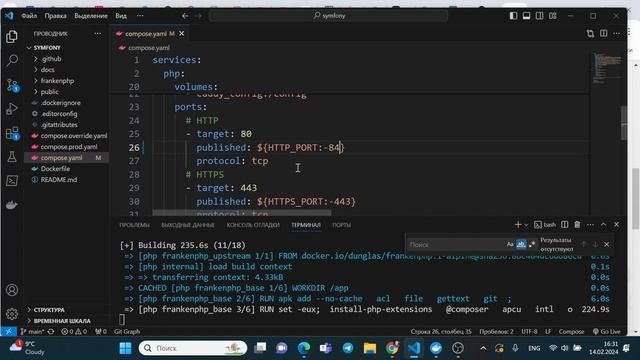Expand the docs folder
The height and width of the screenshot is (360, 640).
pos(47,70)
